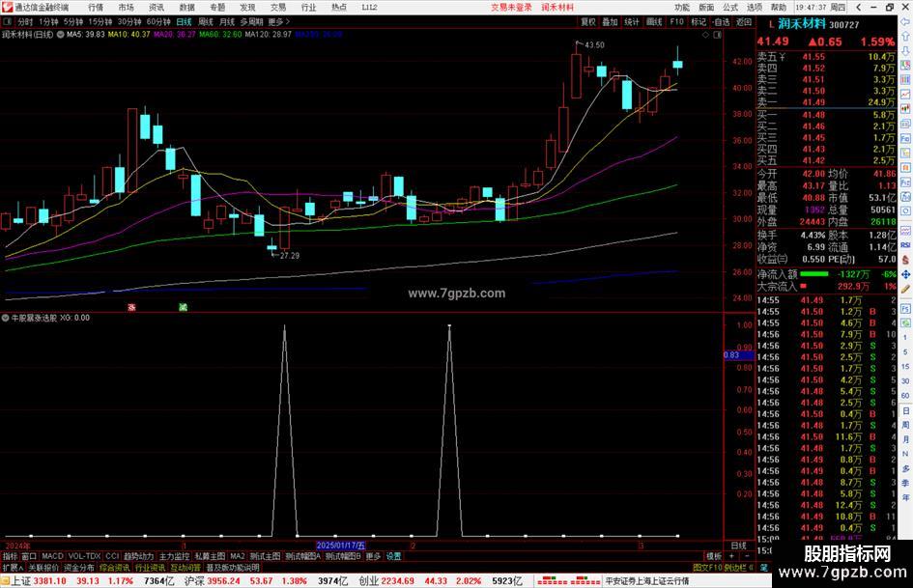
Task: Click the 交易未登录 login link
Action: tap(511, 7)
